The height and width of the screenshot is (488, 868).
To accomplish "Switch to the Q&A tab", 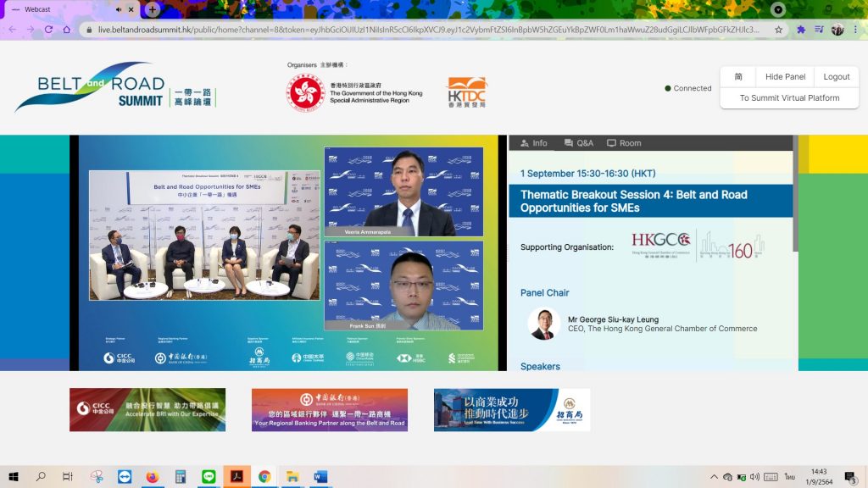I will pos(579,143).
